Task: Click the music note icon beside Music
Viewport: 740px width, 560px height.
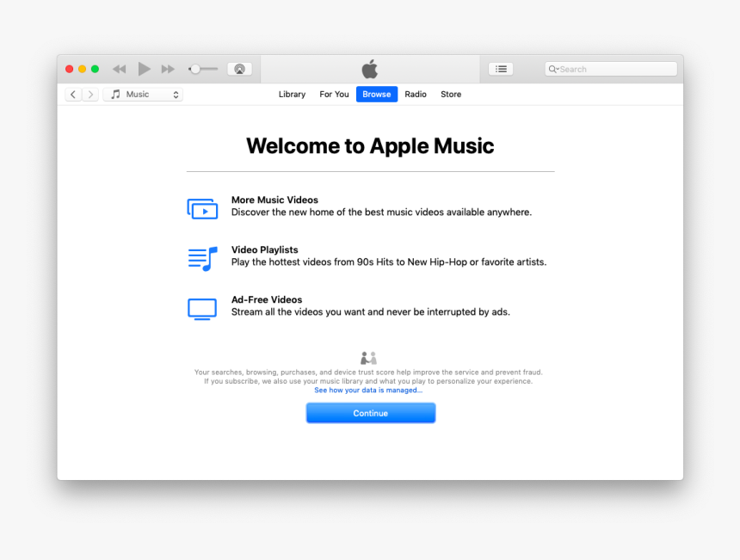Action: (x=116, y=94)
